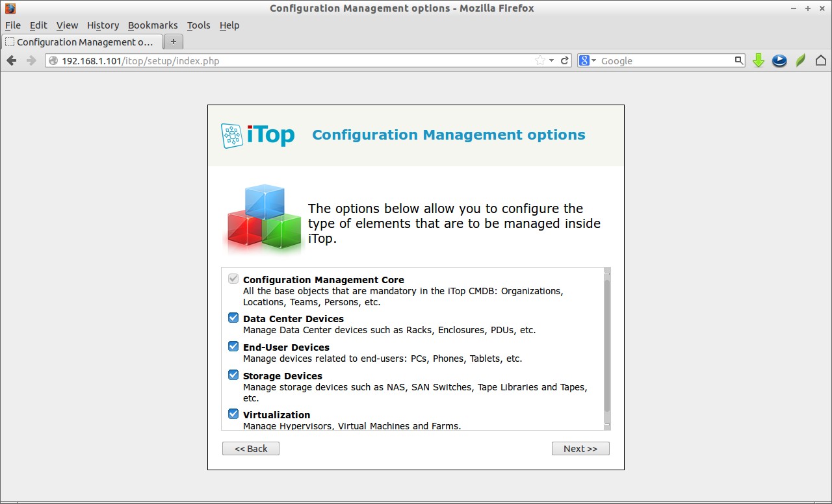Open the Bookmarks menu
The image size is (832, 504).
point(153,25)
